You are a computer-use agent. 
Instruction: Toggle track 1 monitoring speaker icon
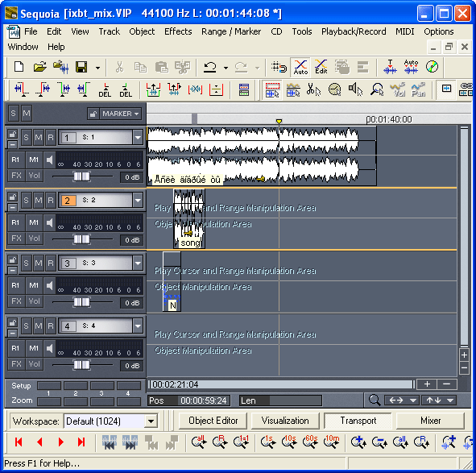coord(49,160)
